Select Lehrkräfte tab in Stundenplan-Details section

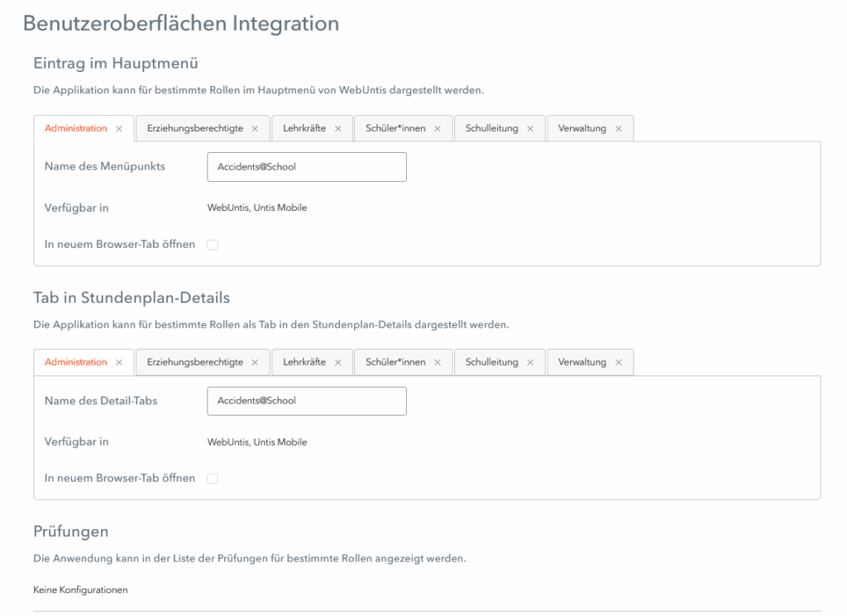tap(304, 363)
